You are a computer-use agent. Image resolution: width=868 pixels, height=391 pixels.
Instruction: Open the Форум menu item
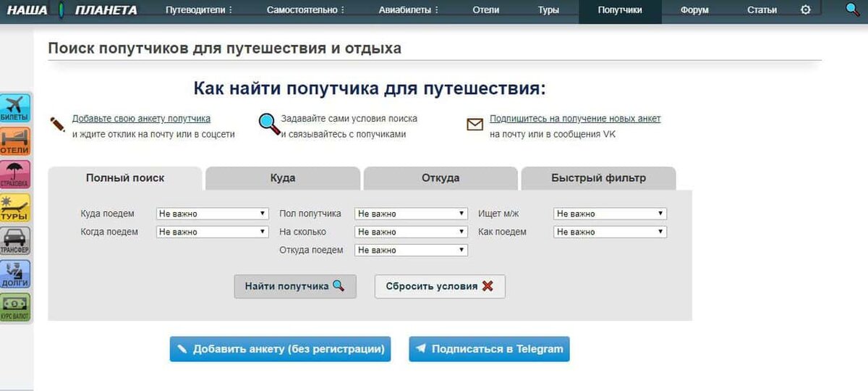click(x=694, y=10)
